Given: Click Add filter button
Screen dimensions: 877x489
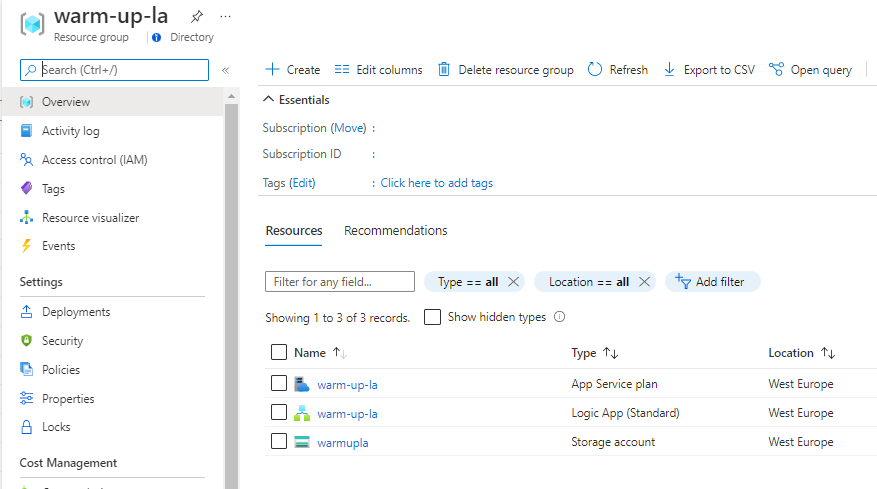Looking at the screenshot, I should coord(713,281).
